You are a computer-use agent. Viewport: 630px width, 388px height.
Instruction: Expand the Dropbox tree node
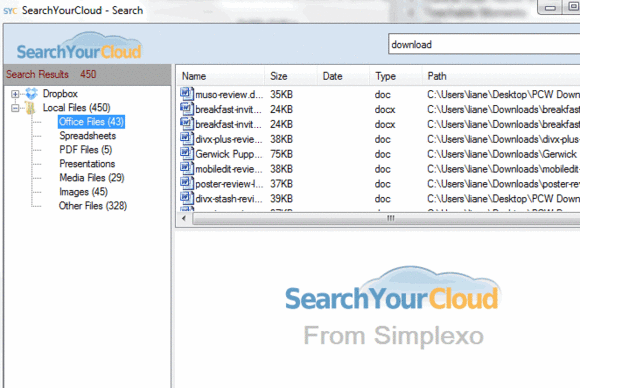15,94
